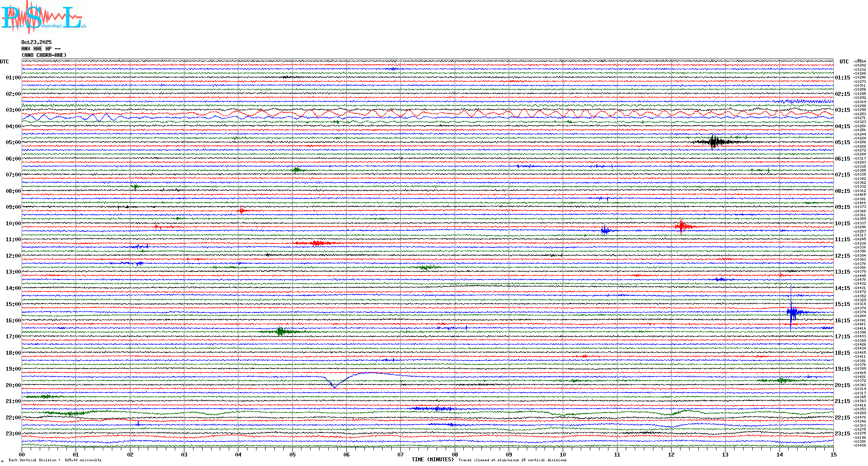Click the green seismic burst near minute 05
Screen dimensions: 868x466
pos(281,331)
